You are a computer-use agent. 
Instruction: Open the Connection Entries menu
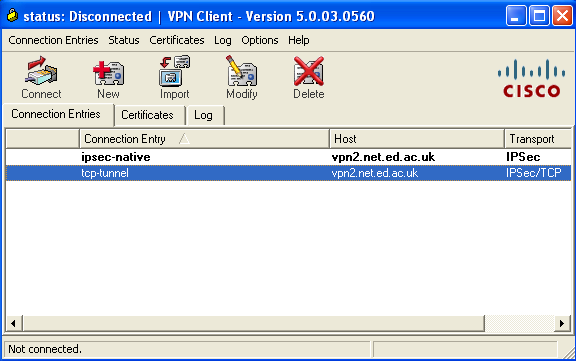(53, 40)
